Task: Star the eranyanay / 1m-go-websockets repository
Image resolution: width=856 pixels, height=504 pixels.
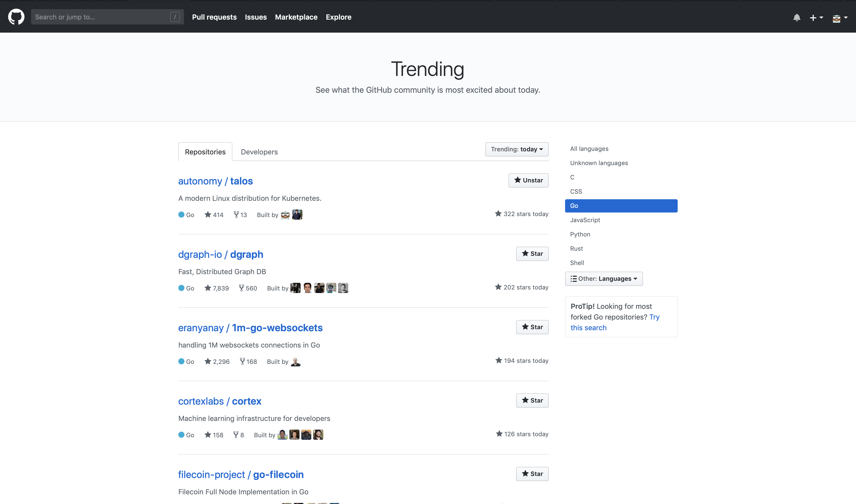Action: click(532, 327)
